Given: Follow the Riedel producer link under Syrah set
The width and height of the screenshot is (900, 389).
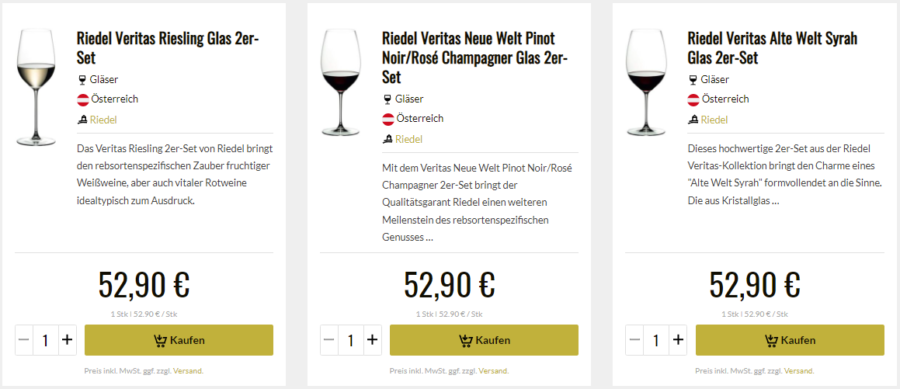Looking at the screenshot, I should [x=714, y=120].
